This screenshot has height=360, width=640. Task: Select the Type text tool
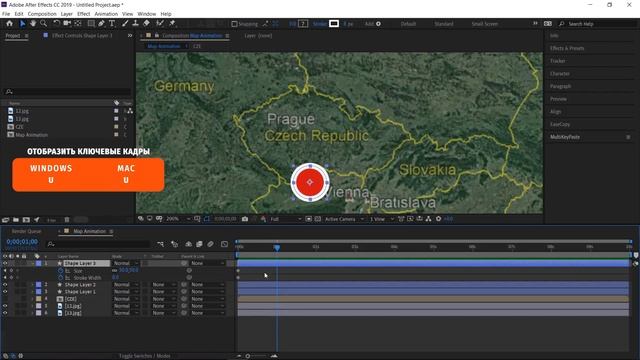[112, 24]
